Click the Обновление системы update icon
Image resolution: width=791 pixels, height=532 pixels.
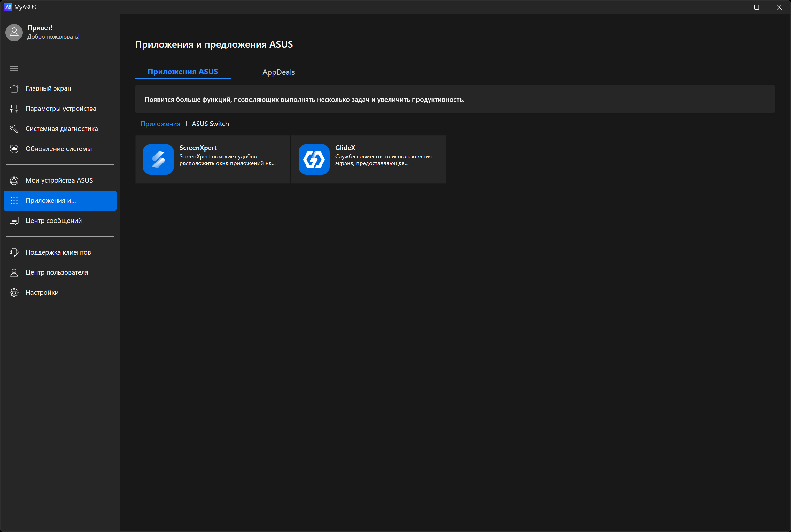[14, 148]
